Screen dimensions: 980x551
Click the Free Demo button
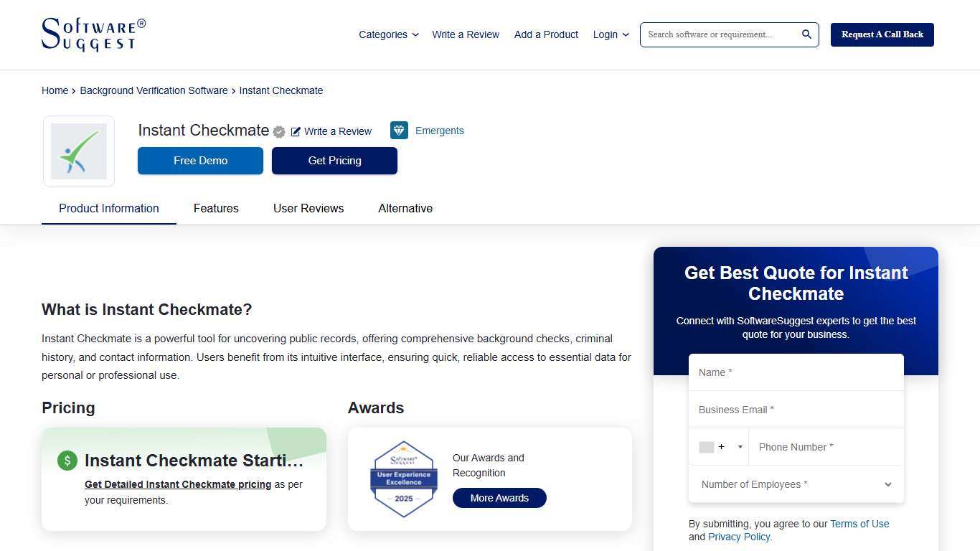coord(200,161)
